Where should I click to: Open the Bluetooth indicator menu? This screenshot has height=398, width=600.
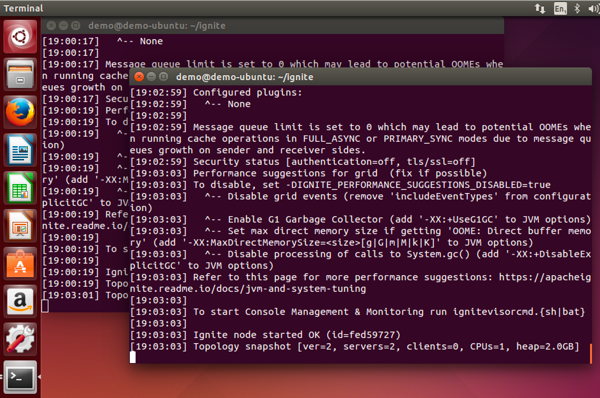(577, 8)
